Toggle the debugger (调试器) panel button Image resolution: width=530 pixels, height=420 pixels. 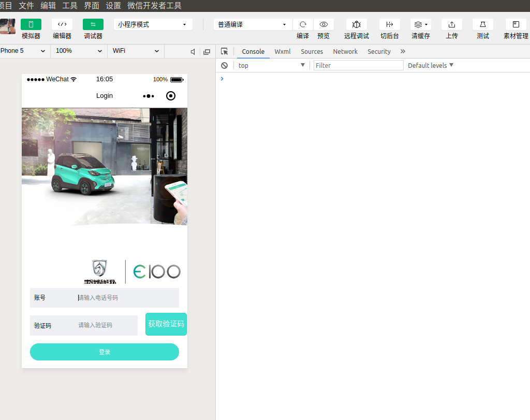pos(93,24)
